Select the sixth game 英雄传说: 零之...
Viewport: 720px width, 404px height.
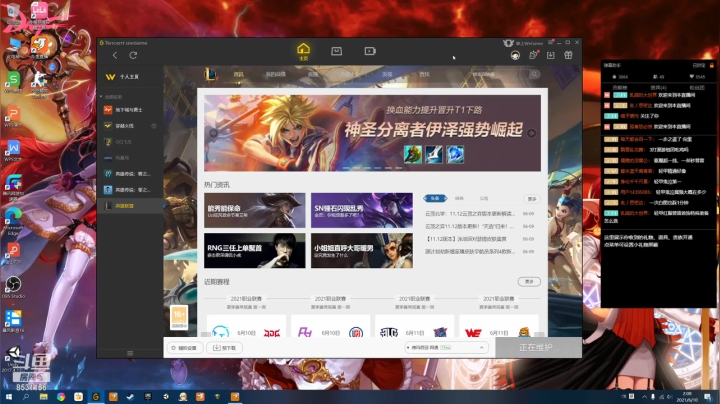(x=130, y=190)
